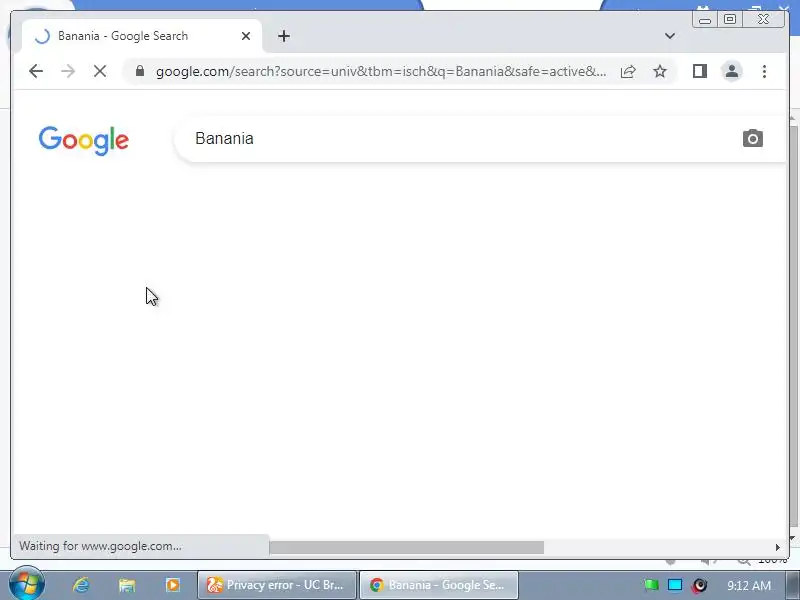The image size is (800, 600).
Task: Expand the tab search chevron
Action: 670,36
